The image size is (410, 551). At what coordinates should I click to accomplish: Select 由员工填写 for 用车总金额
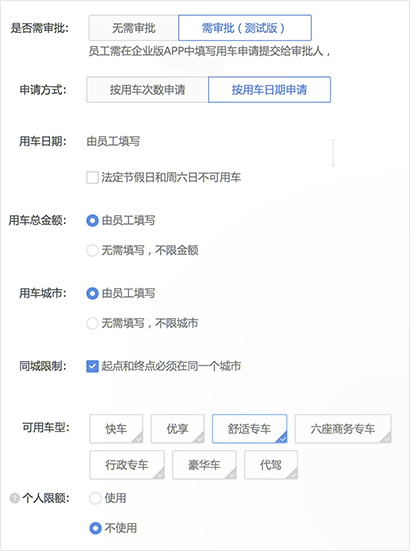click(x=92, y=221)
